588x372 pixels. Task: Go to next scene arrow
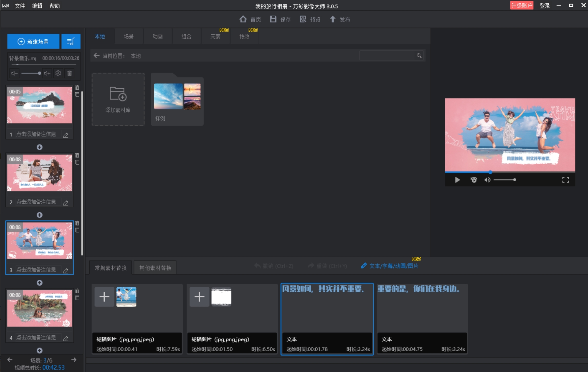(74, 360)
